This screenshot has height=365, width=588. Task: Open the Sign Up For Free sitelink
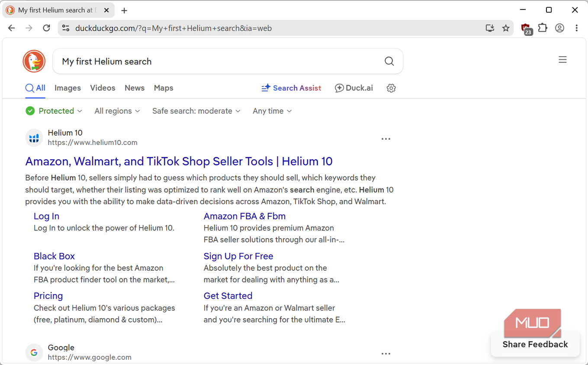point(238,256)
